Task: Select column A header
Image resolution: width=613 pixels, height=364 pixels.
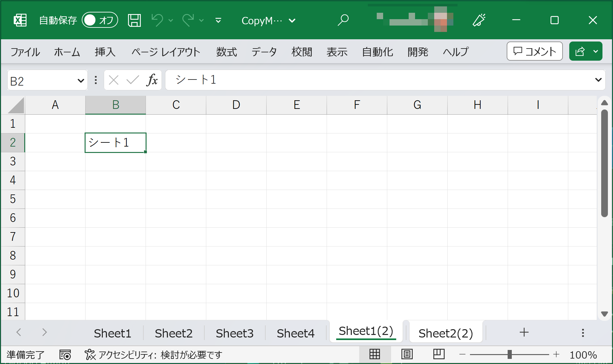Action: [x=55, y=105]
